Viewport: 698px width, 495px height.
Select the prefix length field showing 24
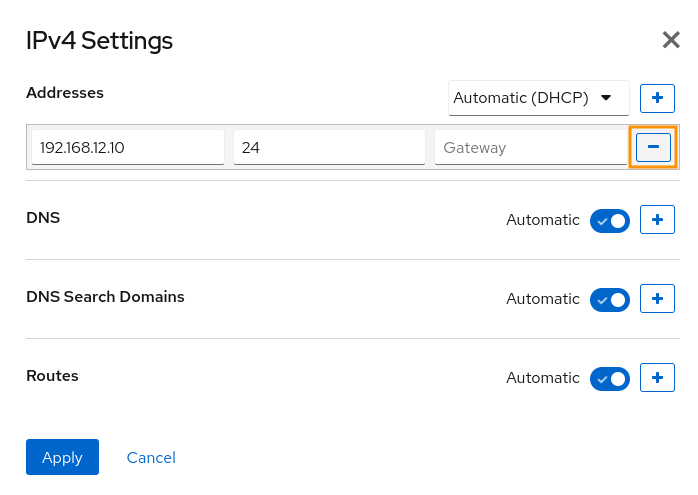click(329, 147)
